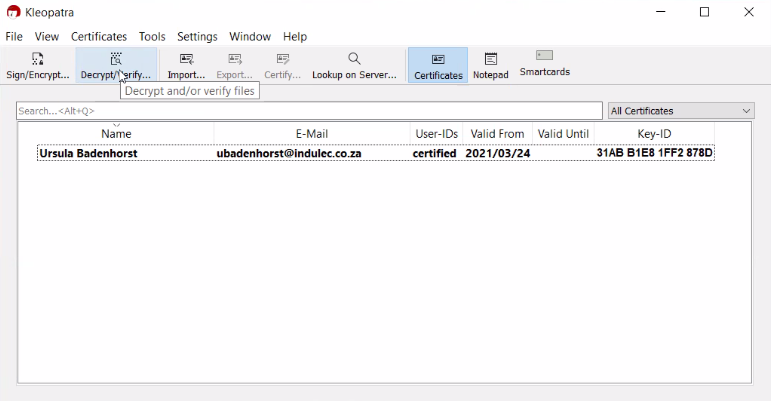The width and height of the screenshot is (771, 401).
Task: Open the Import certificate tool
Action: (186, 65)
